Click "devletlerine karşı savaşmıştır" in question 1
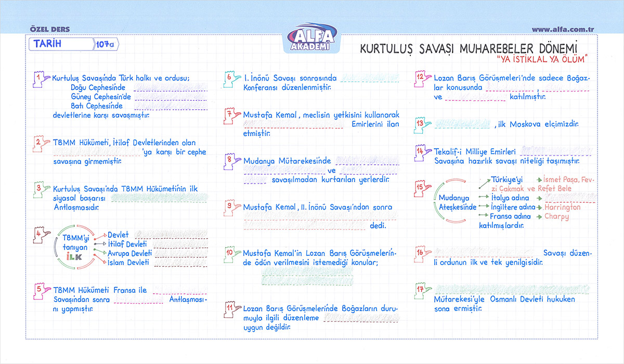This screenshot has height=364, width=624. click(101, 115)
